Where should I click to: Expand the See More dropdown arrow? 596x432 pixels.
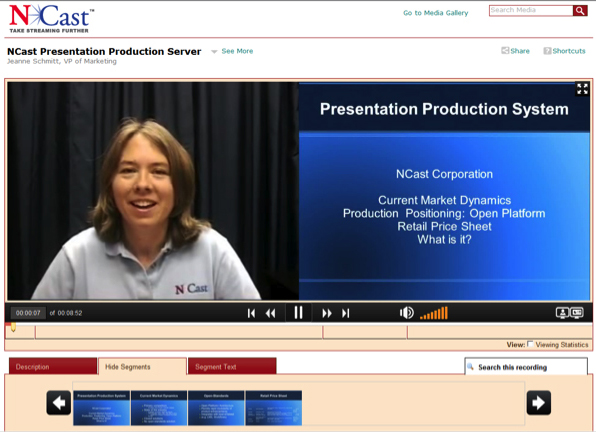214,51
